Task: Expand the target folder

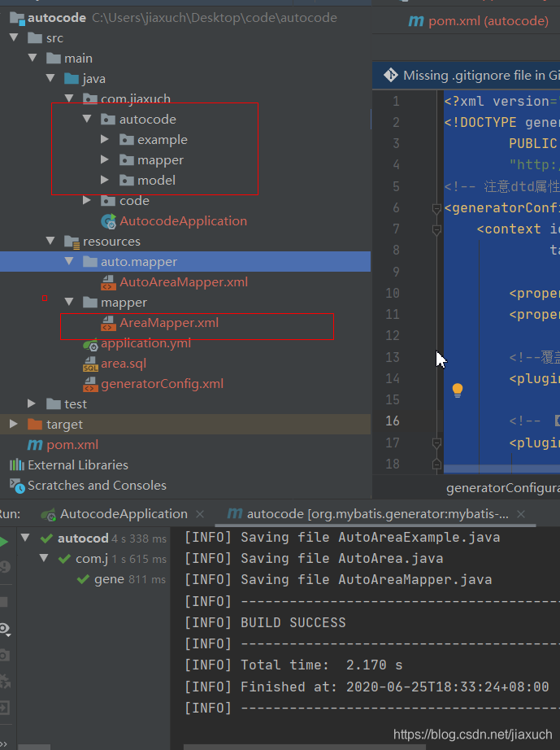Action: (x=13, y=424)
